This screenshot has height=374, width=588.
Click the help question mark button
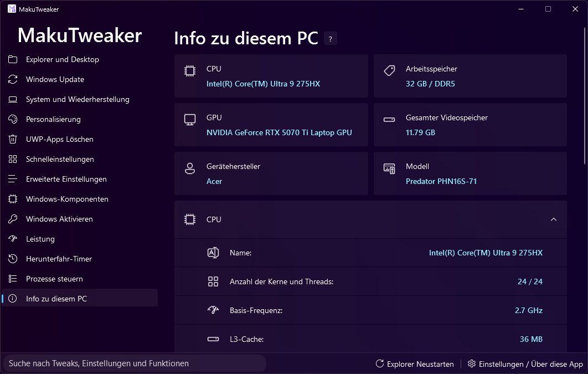[x=331, y=39]
